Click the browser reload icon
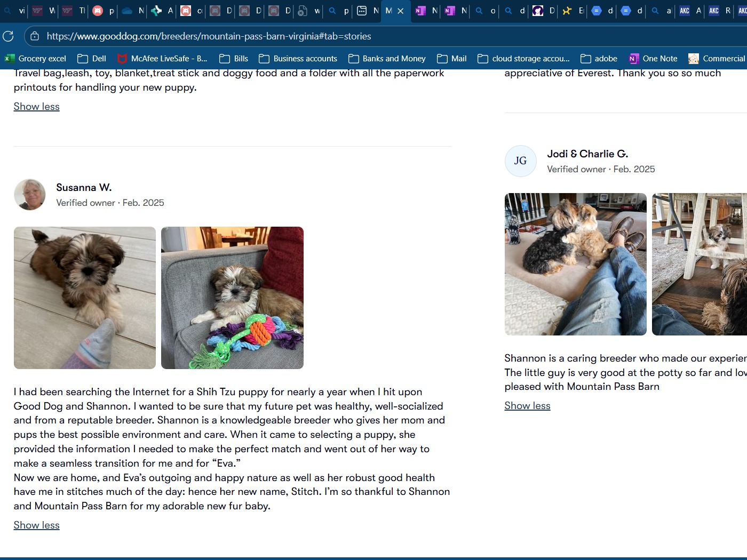 [8, 36]
